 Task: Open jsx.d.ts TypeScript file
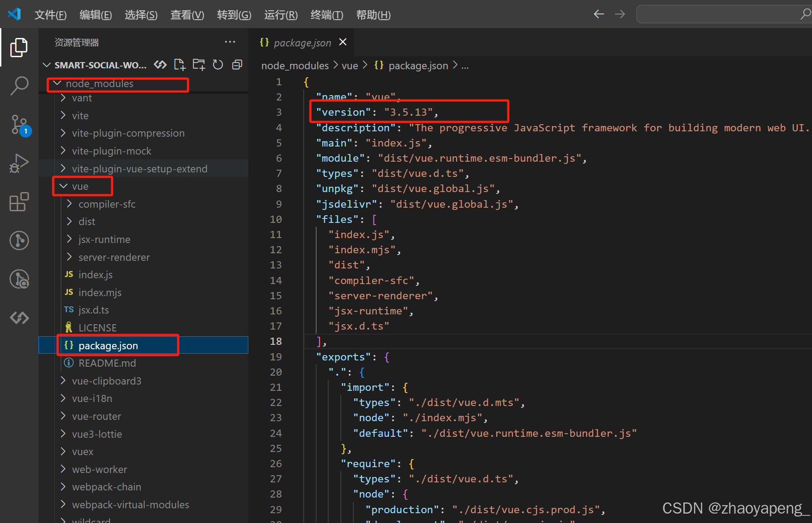[143, 310]
